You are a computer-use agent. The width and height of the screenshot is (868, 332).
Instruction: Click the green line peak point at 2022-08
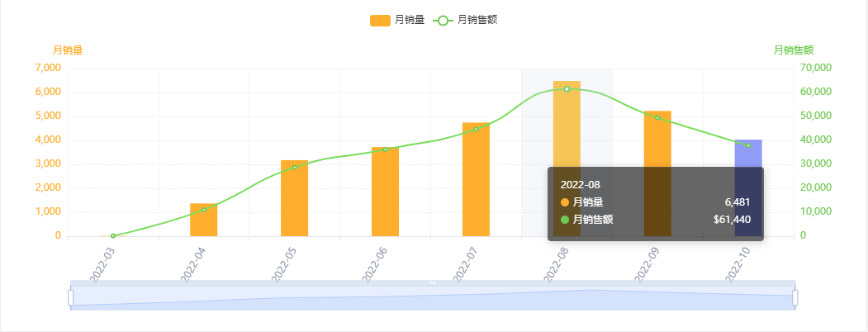[x=567, y=89]
